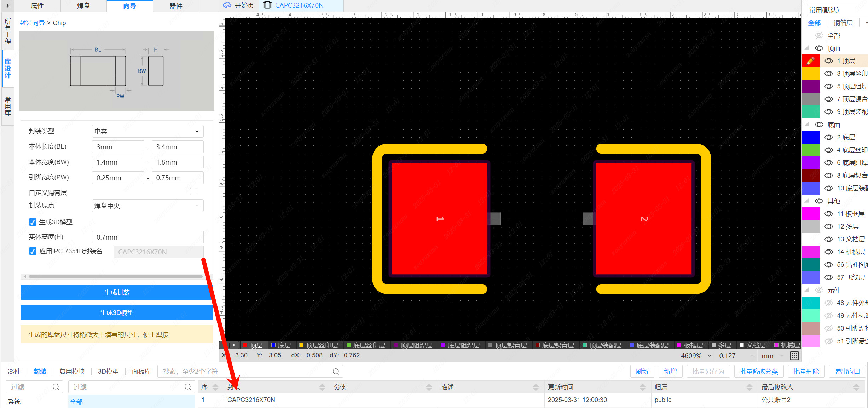Click the 实体高度(H) input field
This screenshot has width=868, height=408.
tap(147, 237)
